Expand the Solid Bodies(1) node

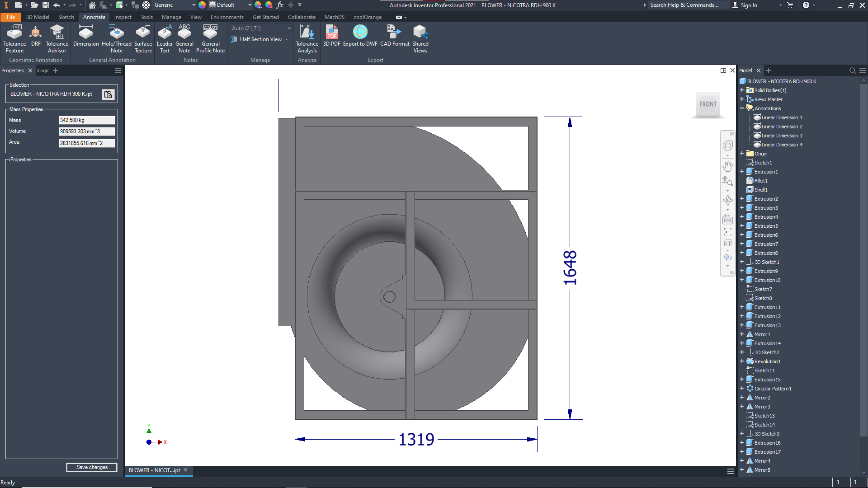(742, 90)
